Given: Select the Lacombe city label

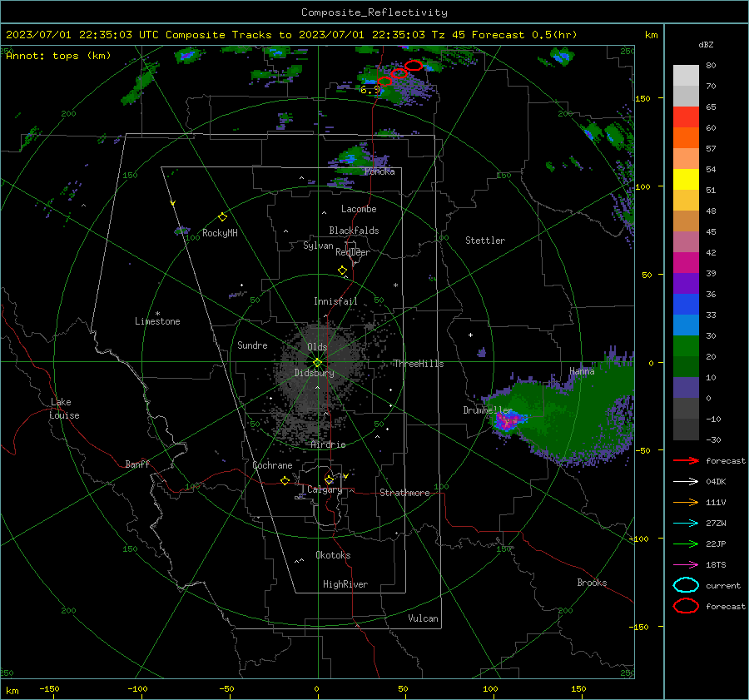Looking at the screenshot, I should (x=359, y=209).
